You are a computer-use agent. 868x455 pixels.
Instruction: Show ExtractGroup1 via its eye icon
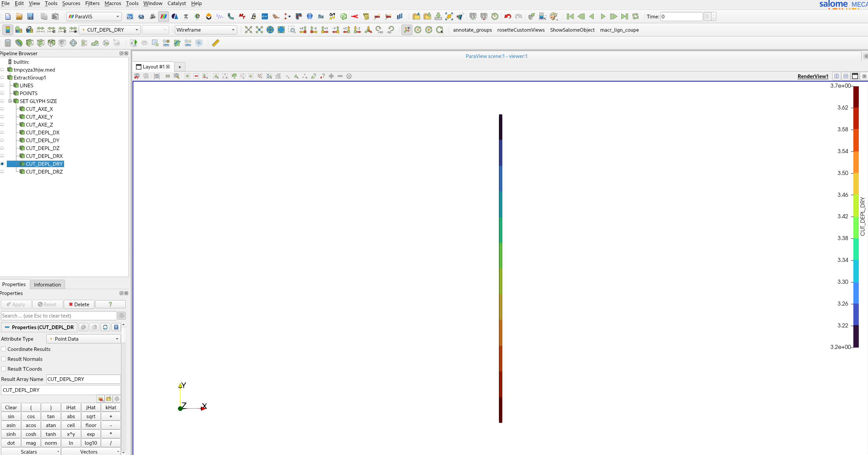[2, 78]
